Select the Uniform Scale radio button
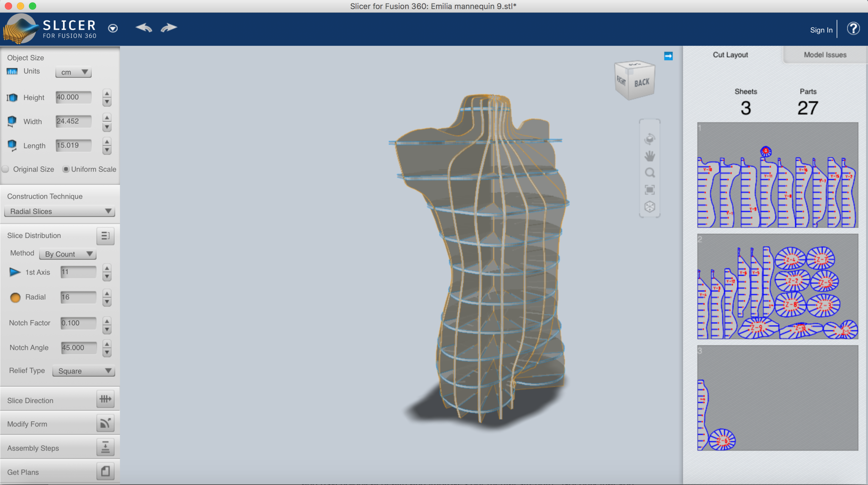Image resolution: width=868 pixels, height=485 pixels. coord(66,169)
